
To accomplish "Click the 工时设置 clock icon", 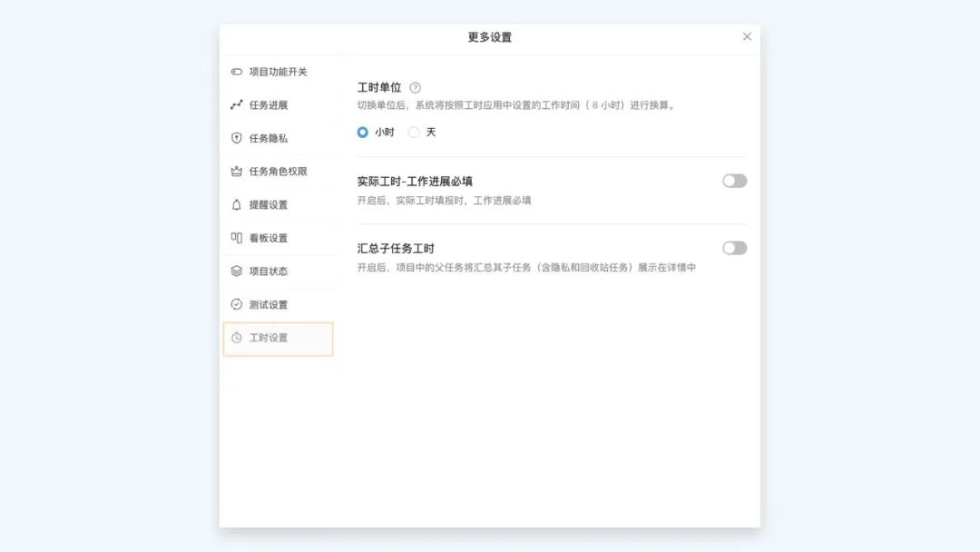I will [237, 338].
